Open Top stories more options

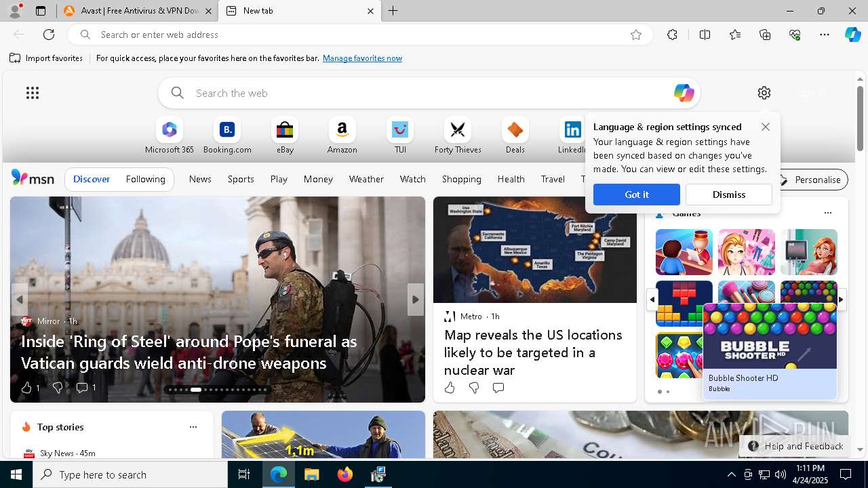click(x=193, y=427)
